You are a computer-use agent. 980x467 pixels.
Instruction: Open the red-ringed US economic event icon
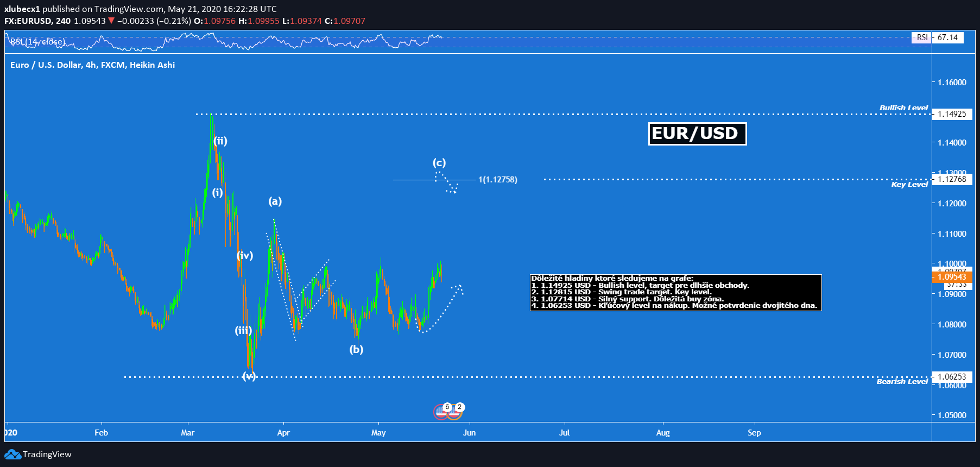point(440,413)
